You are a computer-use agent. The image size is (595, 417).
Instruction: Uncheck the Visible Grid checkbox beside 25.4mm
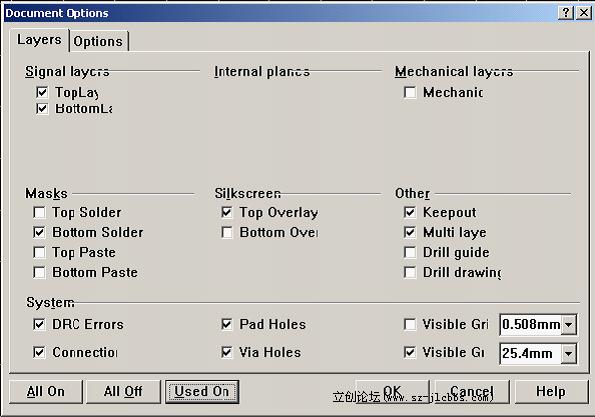tap(410, 352)
